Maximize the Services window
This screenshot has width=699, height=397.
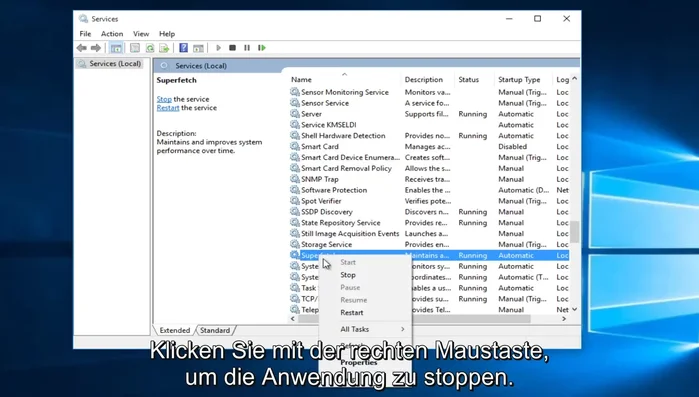538,19
